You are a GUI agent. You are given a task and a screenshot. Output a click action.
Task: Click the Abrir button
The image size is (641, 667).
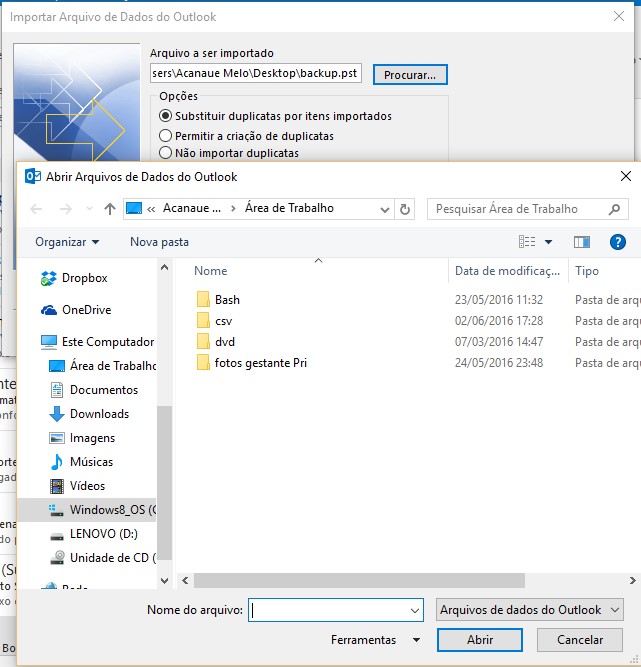tap(480, 640)
